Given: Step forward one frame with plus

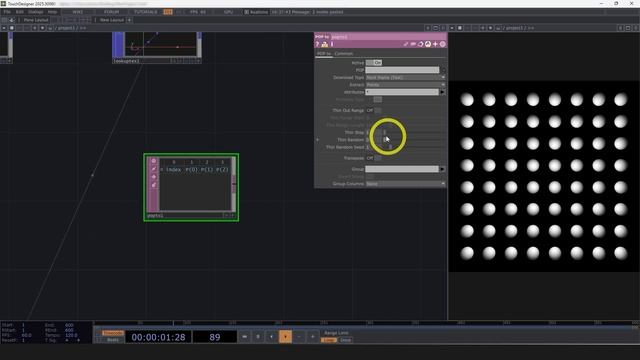Looking at the screenshot, I should point(313,337).
